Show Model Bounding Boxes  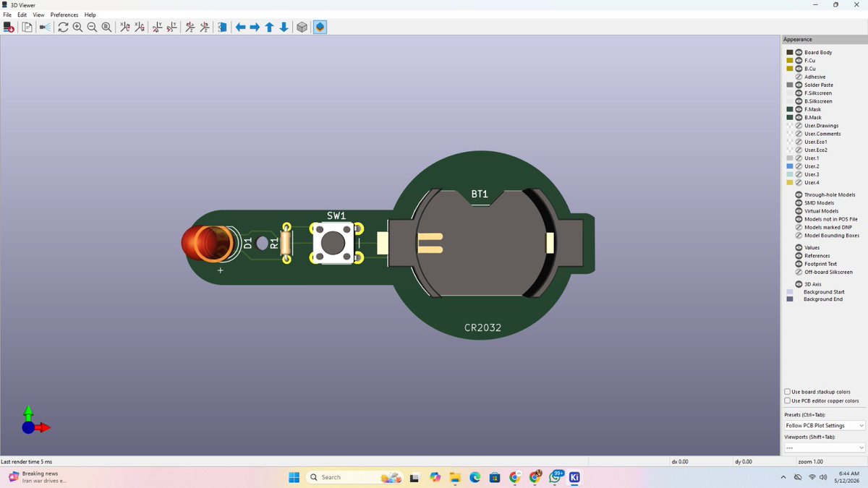pos(799,236)
